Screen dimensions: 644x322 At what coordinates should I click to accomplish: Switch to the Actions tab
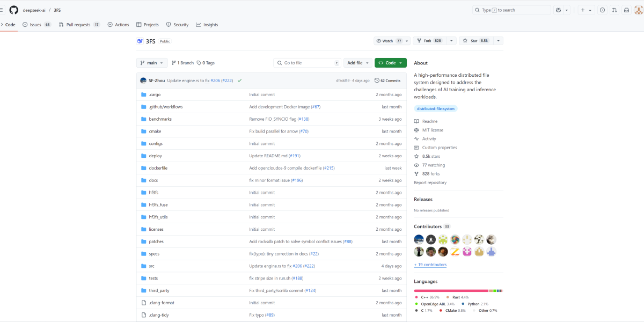(118, 25)
